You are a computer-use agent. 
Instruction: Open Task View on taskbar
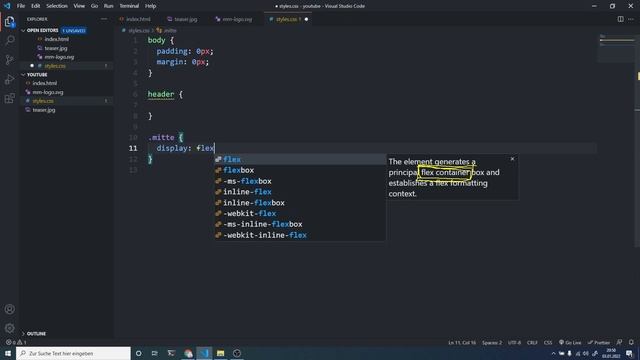155,353
